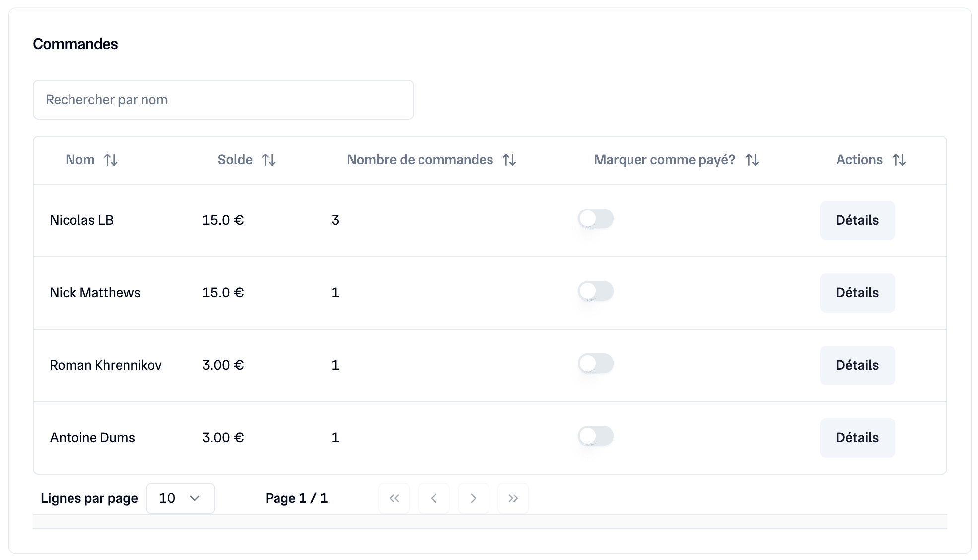
Task: View Nick Matthews order details
Action: point(857,293)
